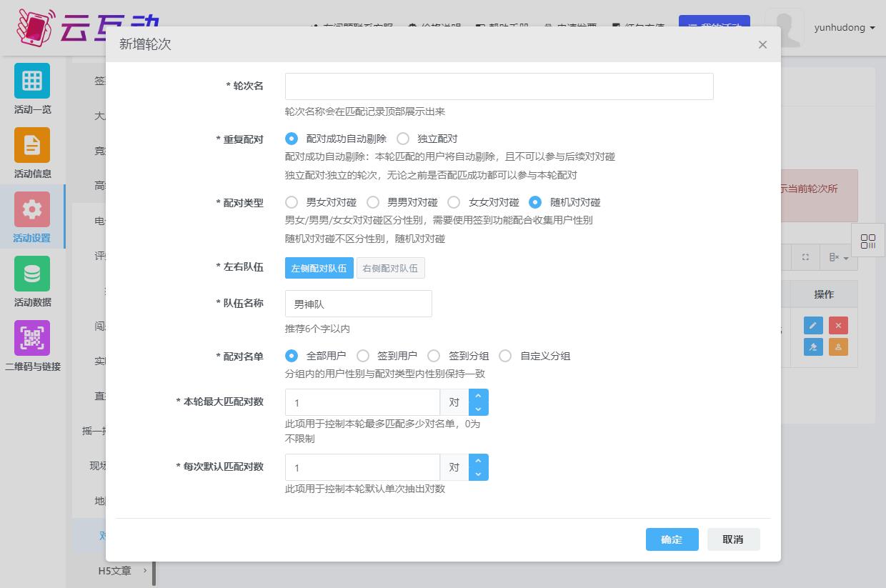Click the 队伍名称 text field
The image size is (886, 588).
(x=358, y=304)
